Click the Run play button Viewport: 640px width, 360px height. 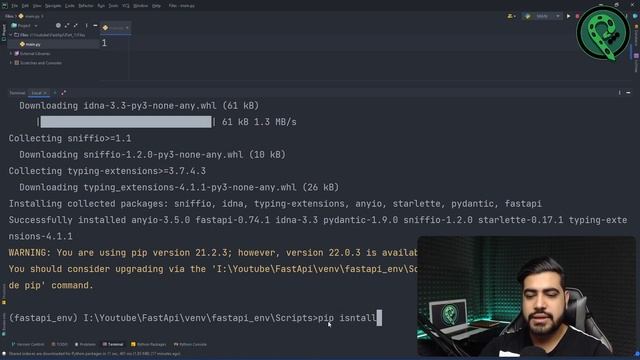tap(569, 16)
